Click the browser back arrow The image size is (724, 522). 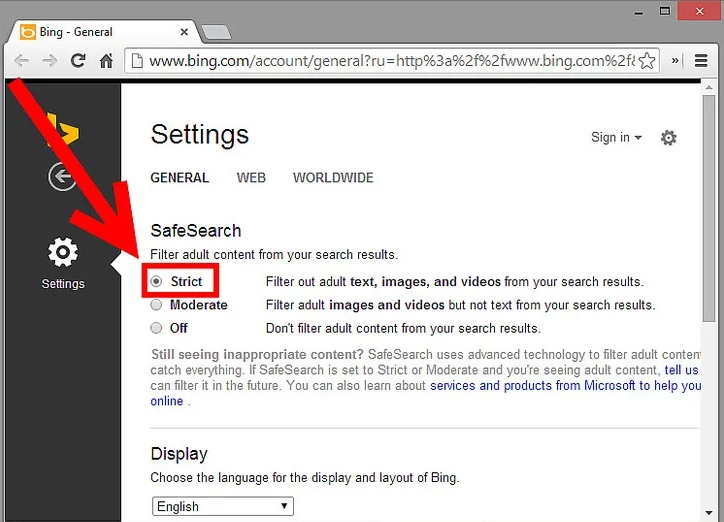22,60
